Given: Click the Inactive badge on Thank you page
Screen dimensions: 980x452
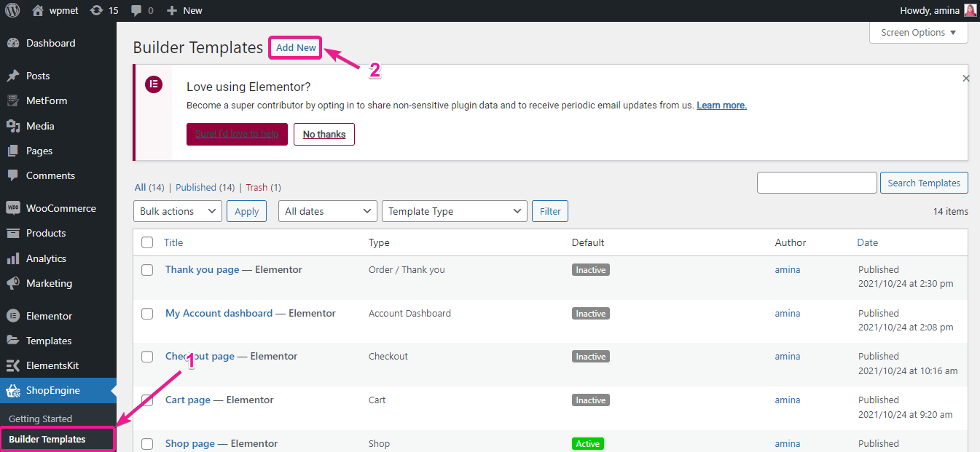Looking at the screenshot, I should (x=590, y=269).
